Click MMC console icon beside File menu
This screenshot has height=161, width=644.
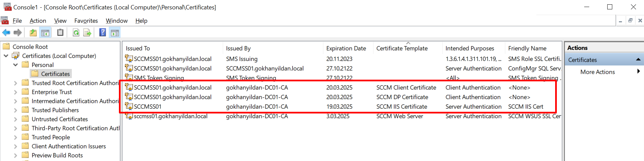pos(5,20)
